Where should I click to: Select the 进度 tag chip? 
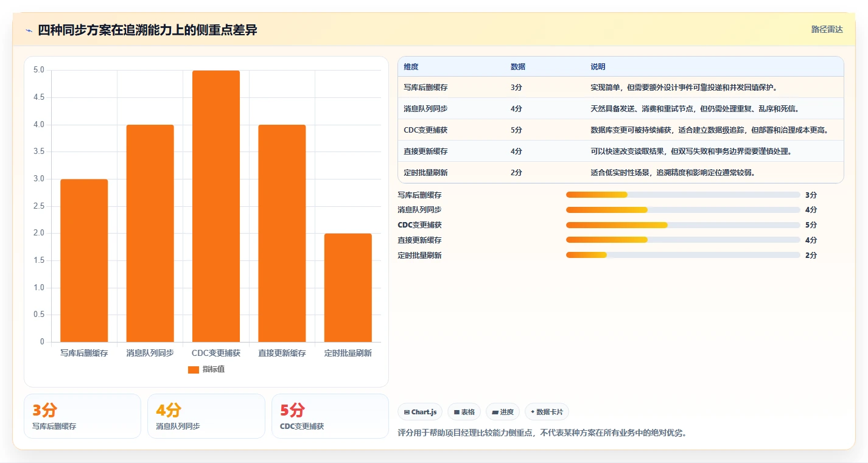click(x=503, y=412)
